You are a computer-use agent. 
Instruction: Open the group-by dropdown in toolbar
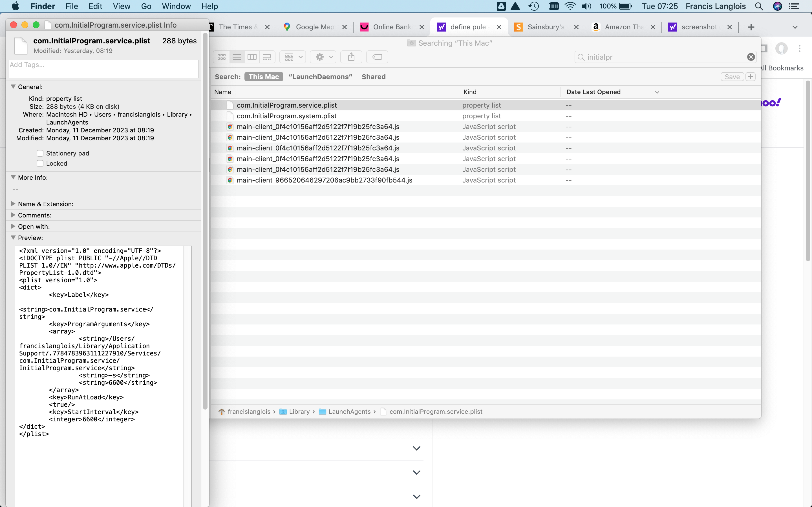pos(292,57)
